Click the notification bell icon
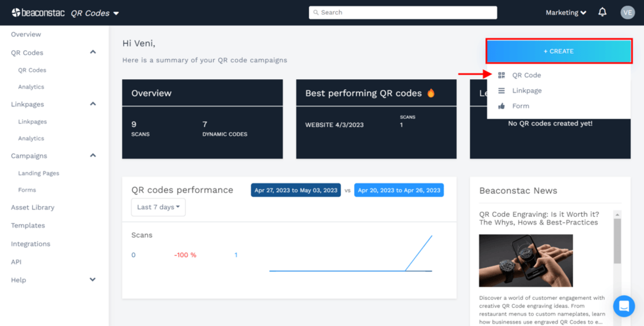Image resolution: width=644 pixels, height=326 pixels. coord(602,12)
